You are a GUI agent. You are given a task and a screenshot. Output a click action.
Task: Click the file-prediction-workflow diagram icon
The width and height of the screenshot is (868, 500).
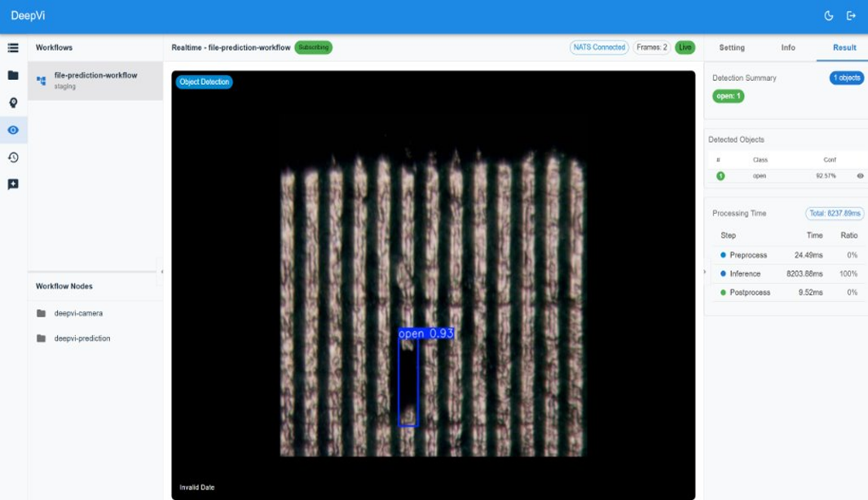[x=42, y=81]
